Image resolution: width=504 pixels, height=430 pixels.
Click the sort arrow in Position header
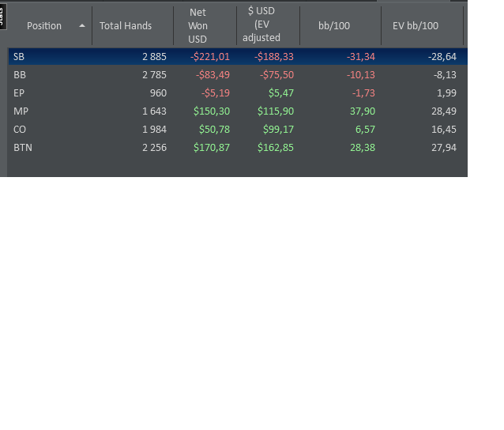[82, 26]
